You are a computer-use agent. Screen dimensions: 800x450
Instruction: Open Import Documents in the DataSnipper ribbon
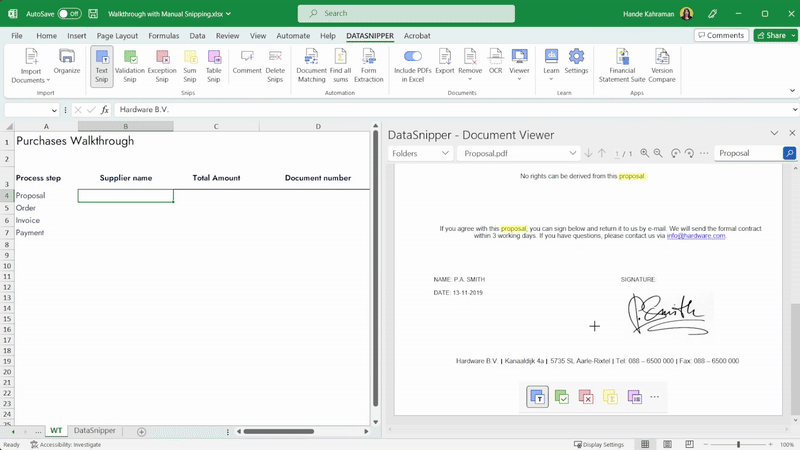[31, 65]
